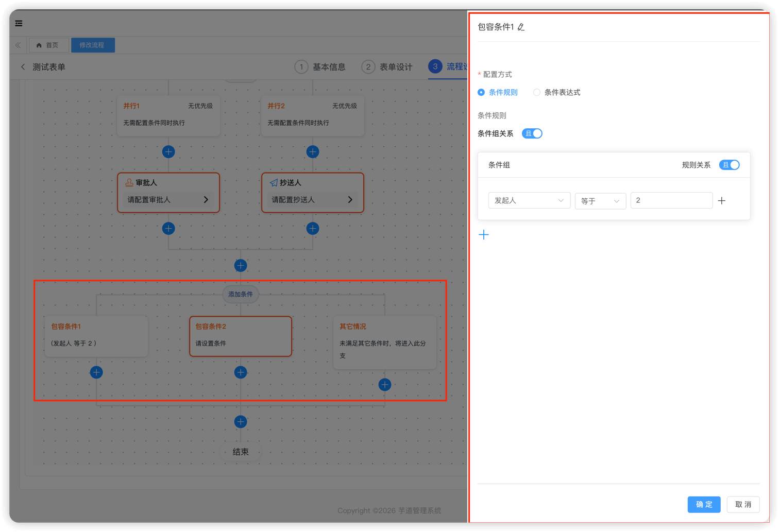The height and width of the screenshot is (532, 779).
Task: Click the hamburger menu icon at top left
Action: pyautogui.click(x=19, y=23)
